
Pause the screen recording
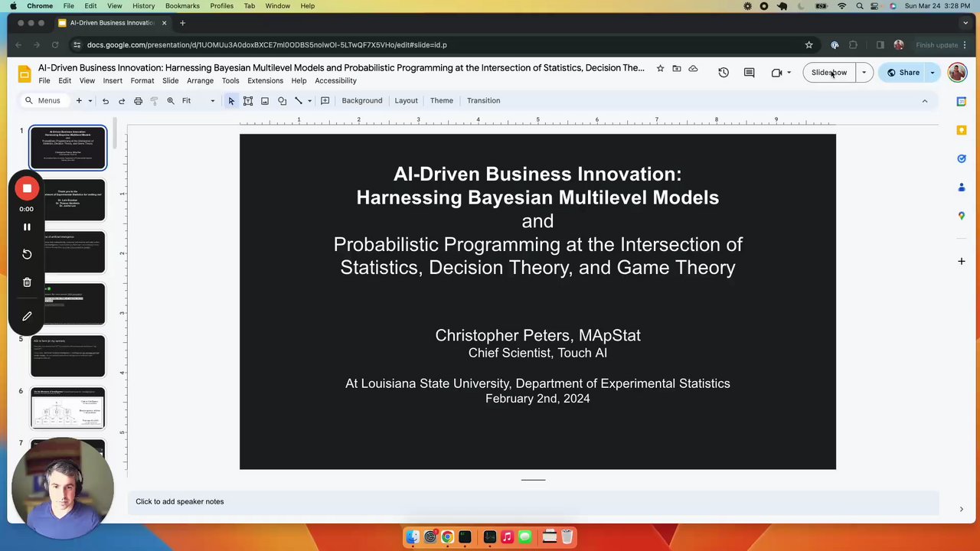27,227
